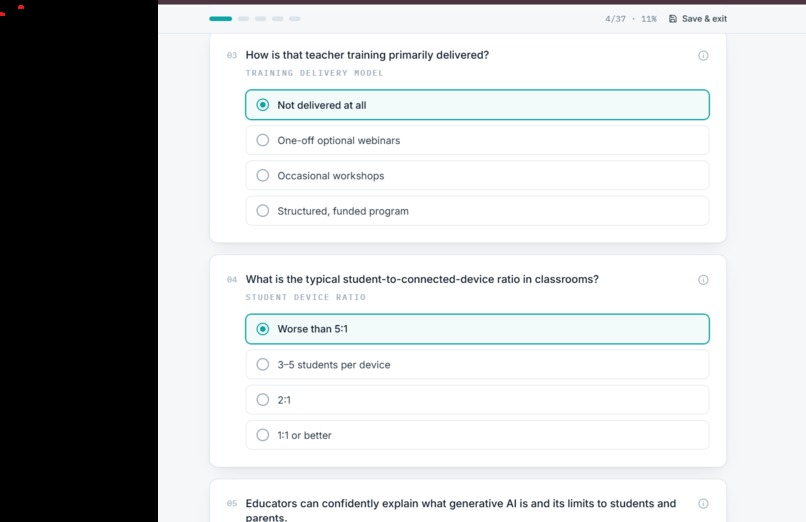Screen dimensions: 806x522
Task: Click question 03 title about teacher training
Action: pyautogui.click(x=367, y=55)
